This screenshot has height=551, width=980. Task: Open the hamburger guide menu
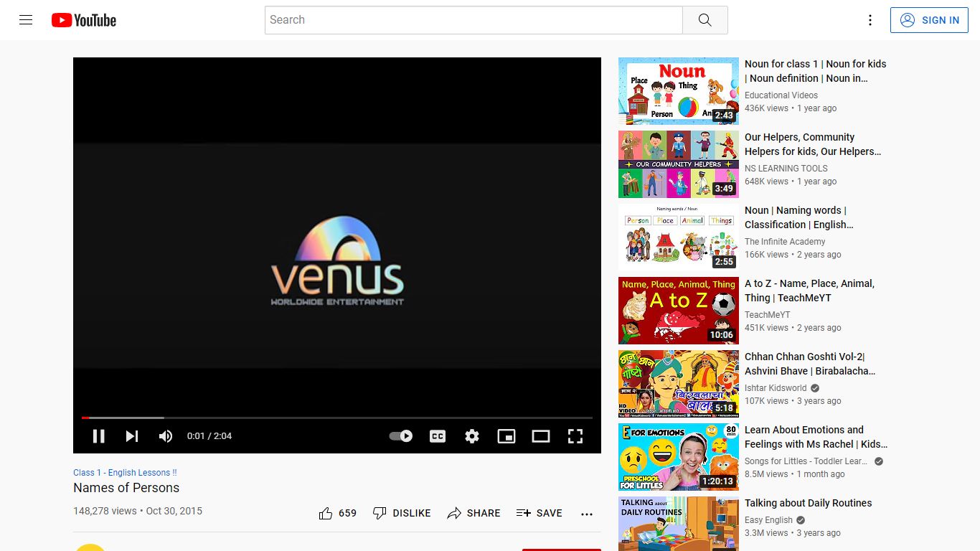tap(26, 20)
